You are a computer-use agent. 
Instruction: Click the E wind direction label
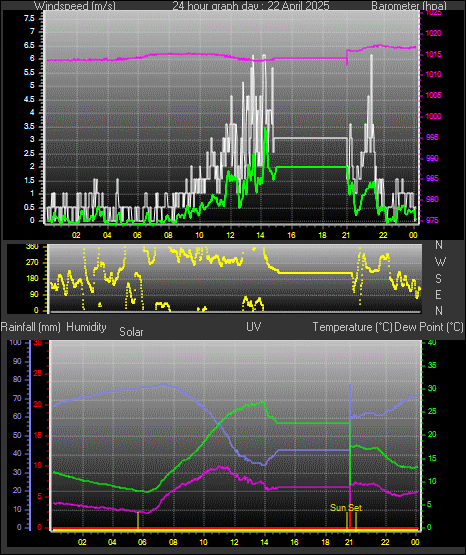438,294
